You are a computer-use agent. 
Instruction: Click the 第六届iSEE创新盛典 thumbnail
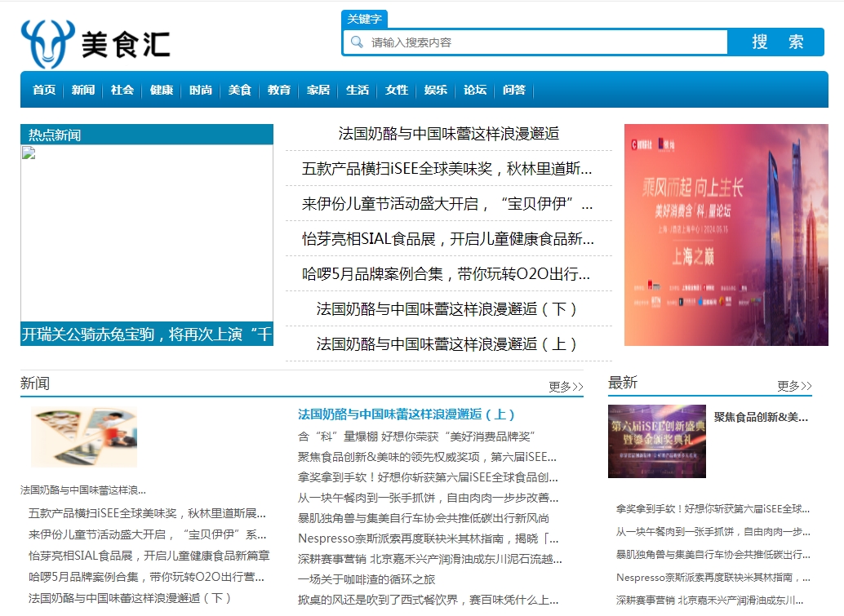(x=657, y=441)
